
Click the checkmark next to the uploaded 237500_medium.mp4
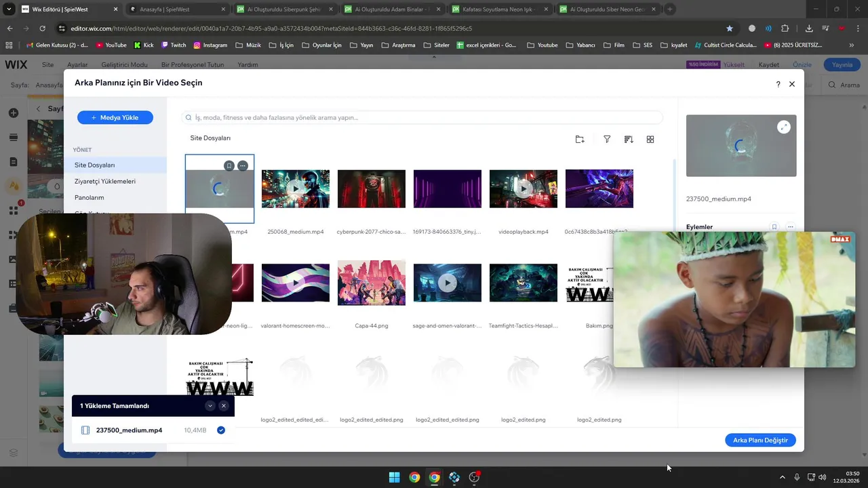[x=221, y=430]
